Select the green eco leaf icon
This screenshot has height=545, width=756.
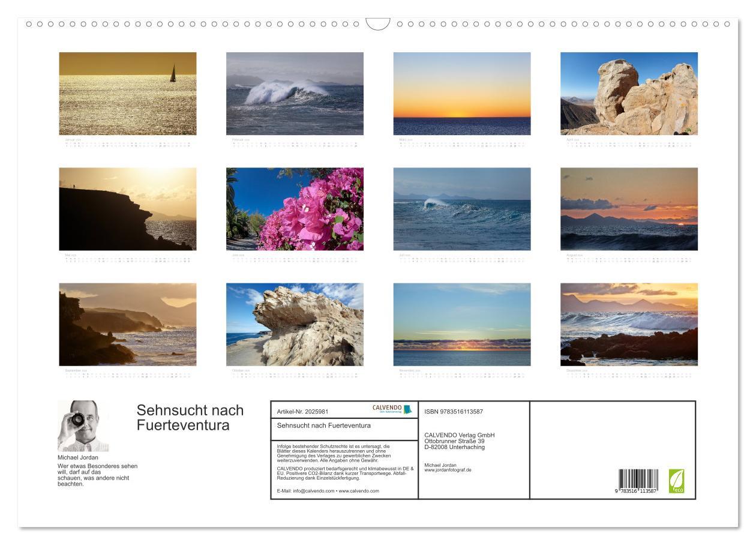(x=677, y=482)
